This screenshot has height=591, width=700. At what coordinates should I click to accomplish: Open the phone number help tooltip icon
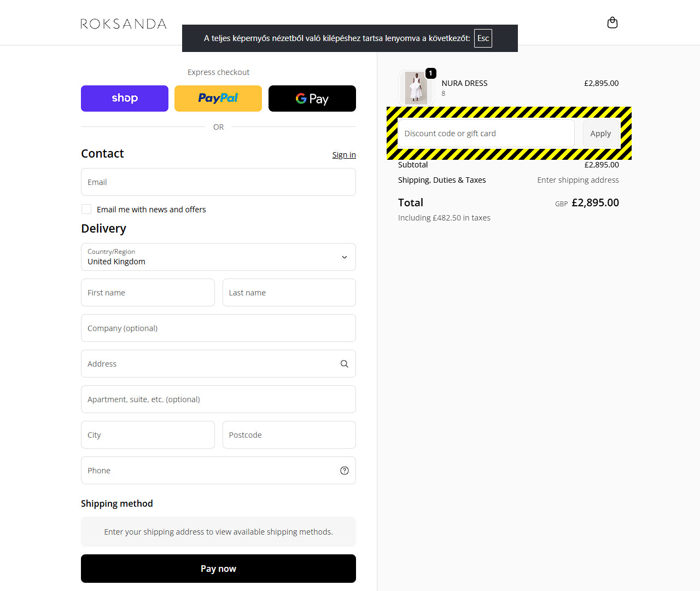click(344, 470)
